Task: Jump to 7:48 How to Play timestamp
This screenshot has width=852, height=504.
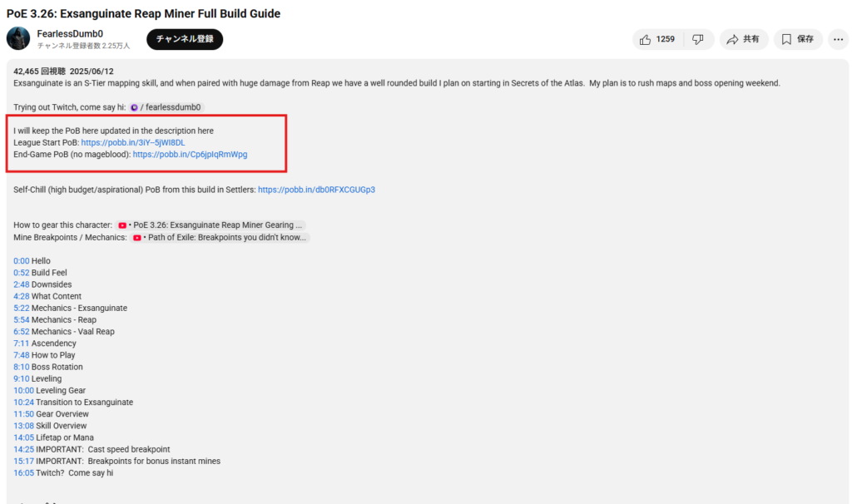Action: tap(21, 355)
